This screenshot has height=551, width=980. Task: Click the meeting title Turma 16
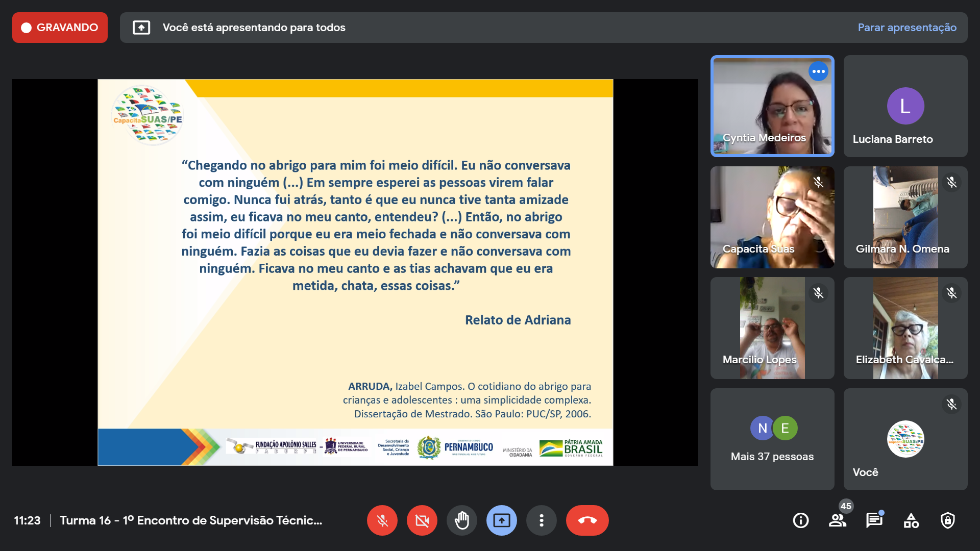(191, 520)
